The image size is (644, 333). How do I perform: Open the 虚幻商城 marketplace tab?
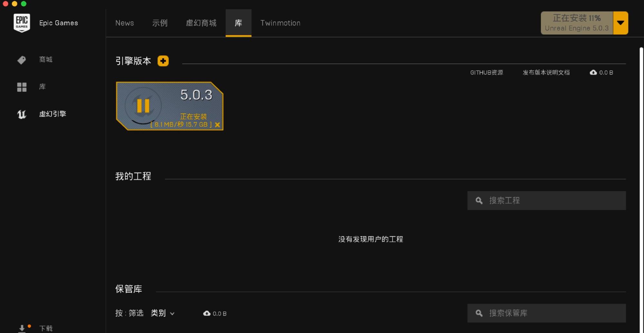pyautogui.click(x=201, y=23)
